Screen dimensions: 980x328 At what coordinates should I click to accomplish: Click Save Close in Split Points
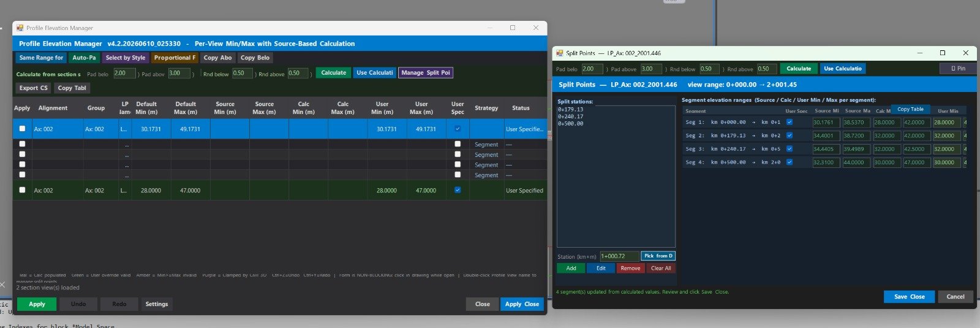(x=910, y=297)
